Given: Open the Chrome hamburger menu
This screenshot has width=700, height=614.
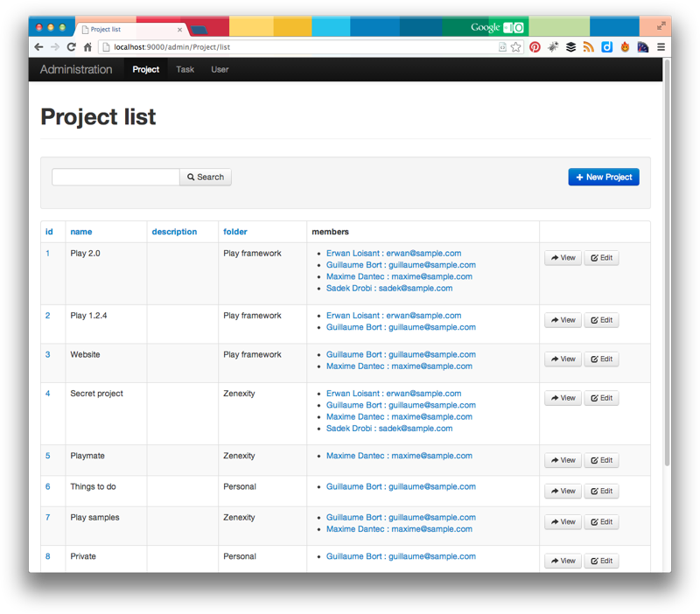Looking at the screenshot, I should click(661, 47).
